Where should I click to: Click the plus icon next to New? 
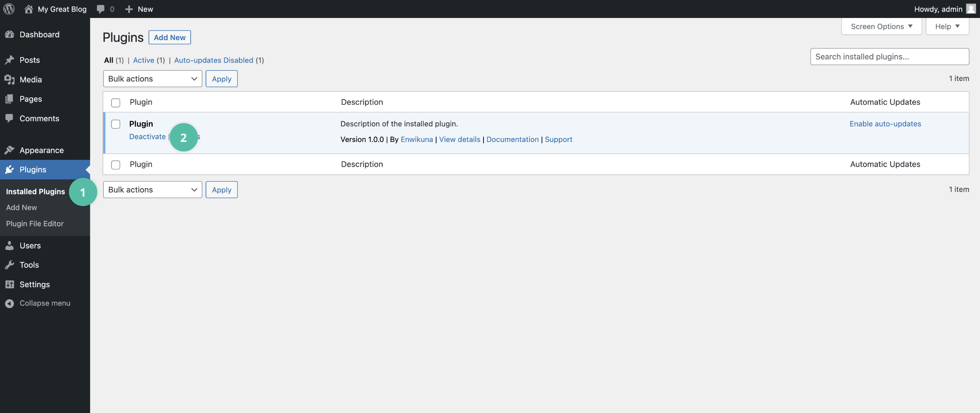[129, 9]
